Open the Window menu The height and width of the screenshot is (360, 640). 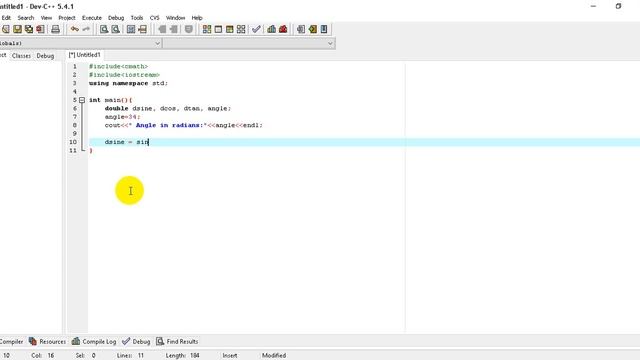pyautogui.click(x=176, y=18)
